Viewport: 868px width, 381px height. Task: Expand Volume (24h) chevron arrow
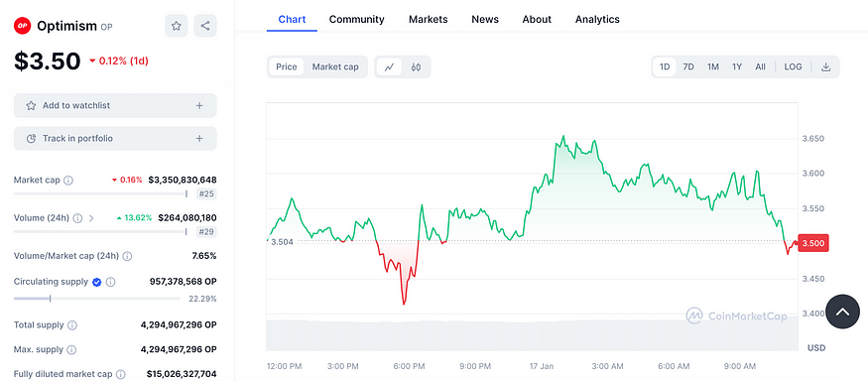pos(91,218)
